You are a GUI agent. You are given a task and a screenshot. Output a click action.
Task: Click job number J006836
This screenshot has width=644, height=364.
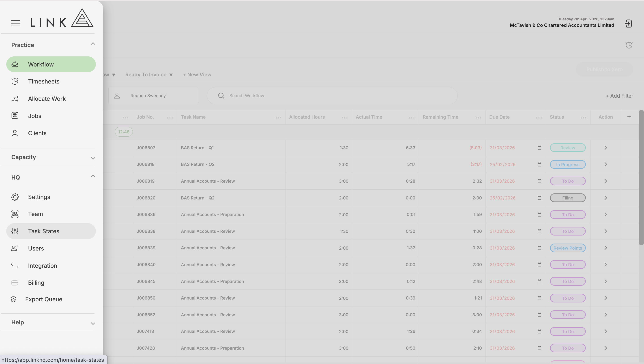click(146, 214)
